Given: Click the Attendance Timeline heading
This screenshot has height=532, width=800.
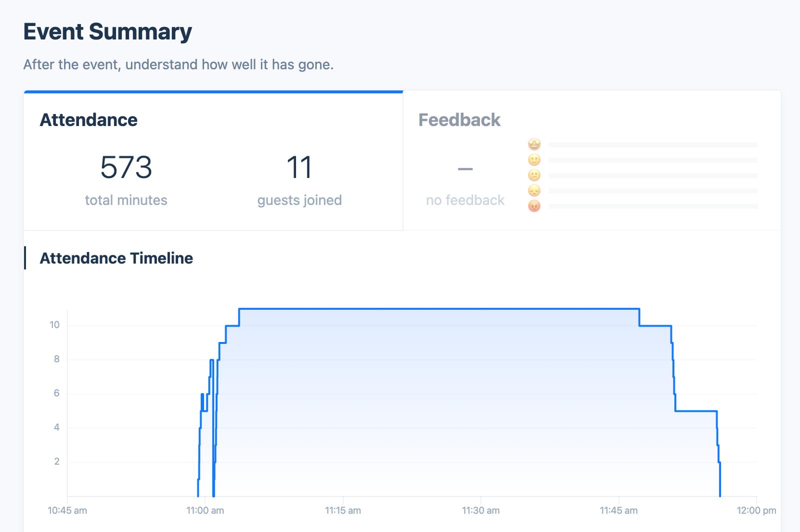Looking at the screenshot, I should point(116,258).
